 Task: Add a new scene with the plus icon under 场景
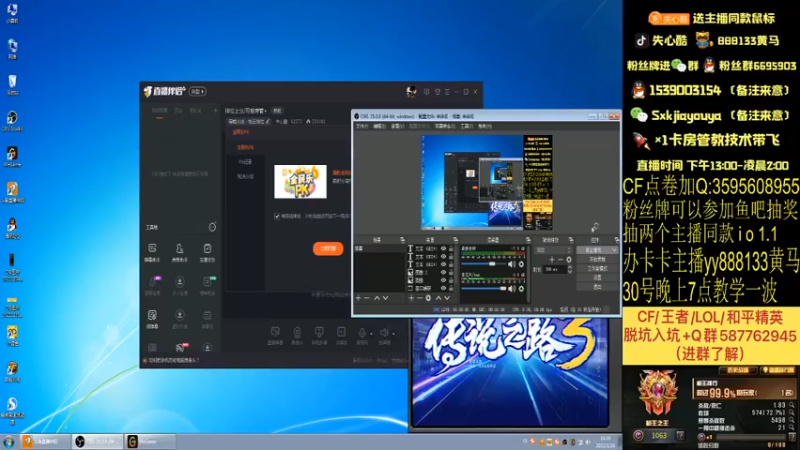coord(358,298)
